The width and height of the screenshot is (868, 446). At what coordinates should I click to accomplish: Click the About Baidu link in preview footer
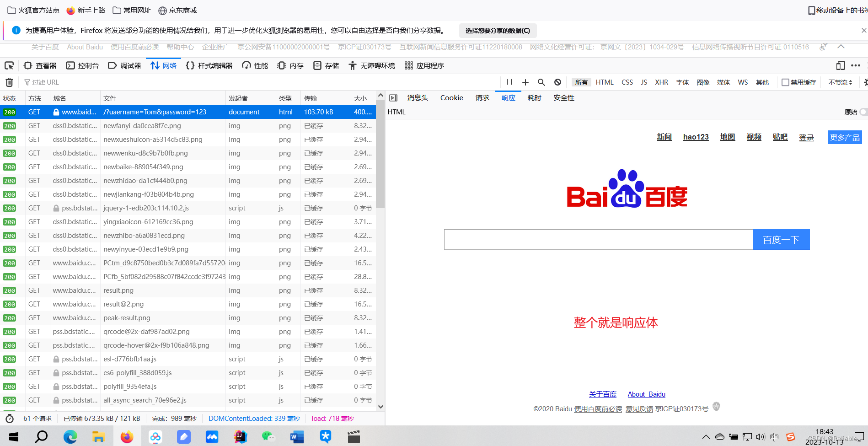pos(646,394)
